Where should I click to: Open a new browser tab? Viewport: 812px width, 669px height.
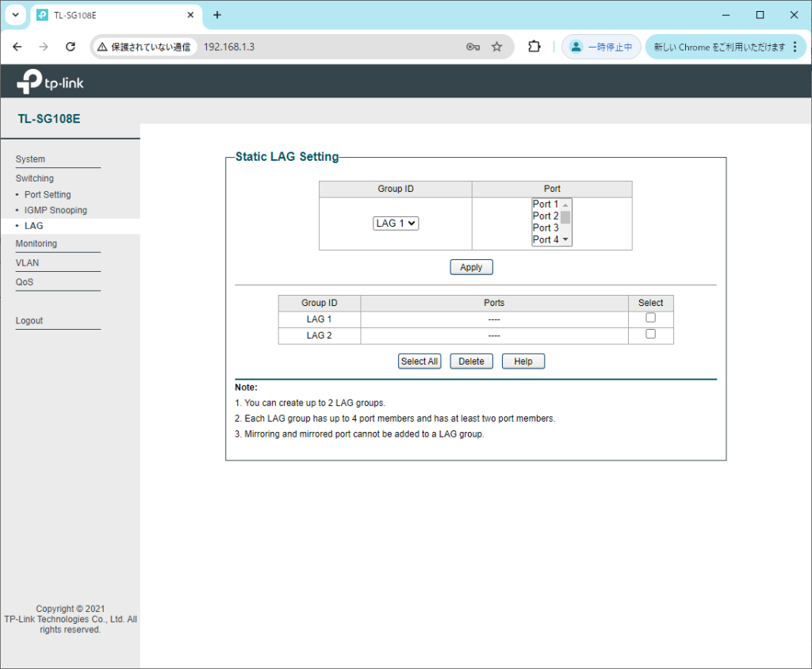[x=217, y=15]
